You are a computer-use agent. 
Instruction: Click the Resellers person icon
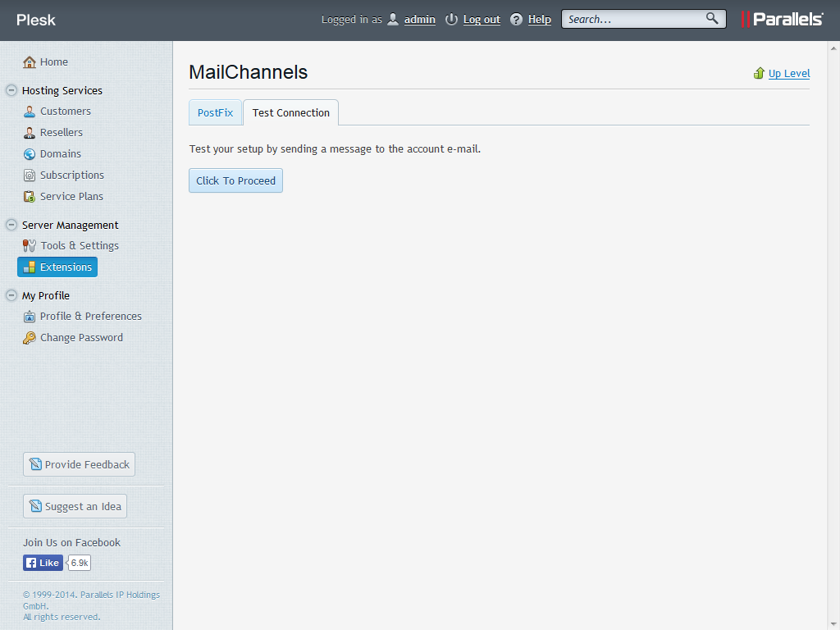[x=30, y=133]
